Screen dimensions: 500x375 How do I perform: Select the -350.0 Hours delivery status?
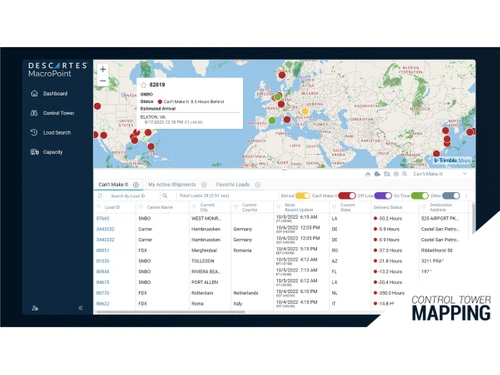pos(389,293)
